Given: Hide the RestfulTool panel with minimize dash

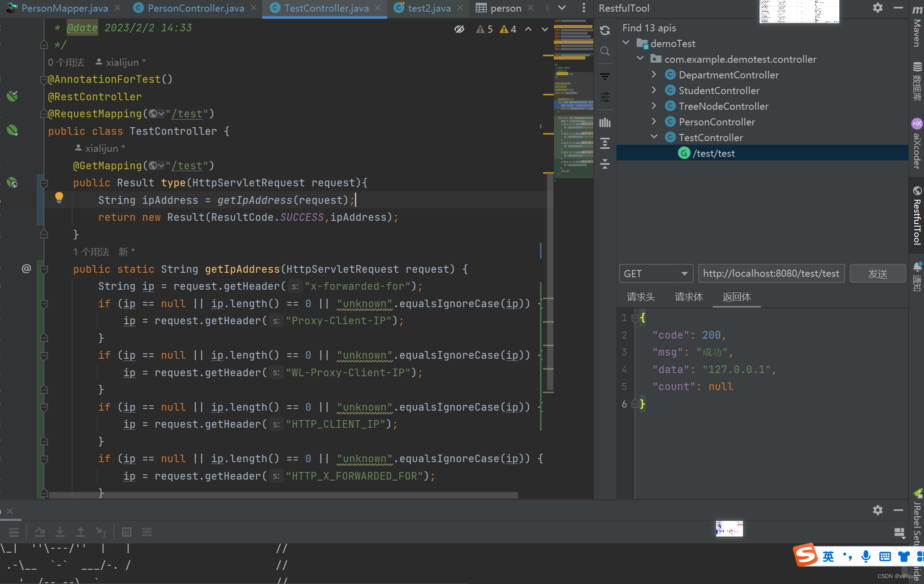Looking at the screenshot, I should (x=898, y=8).
